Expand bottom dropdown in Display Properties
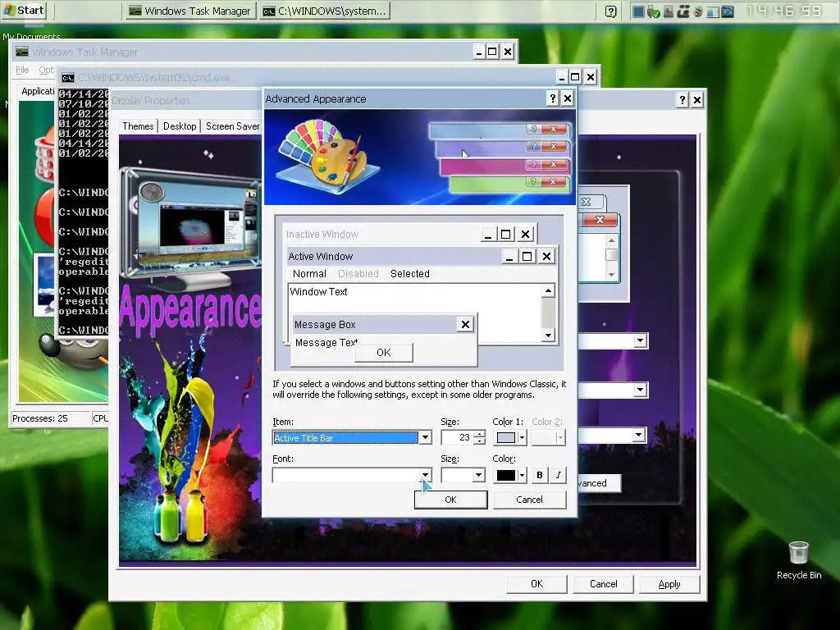The height and width of the screenshot is (630, 840). coord(638,435)
